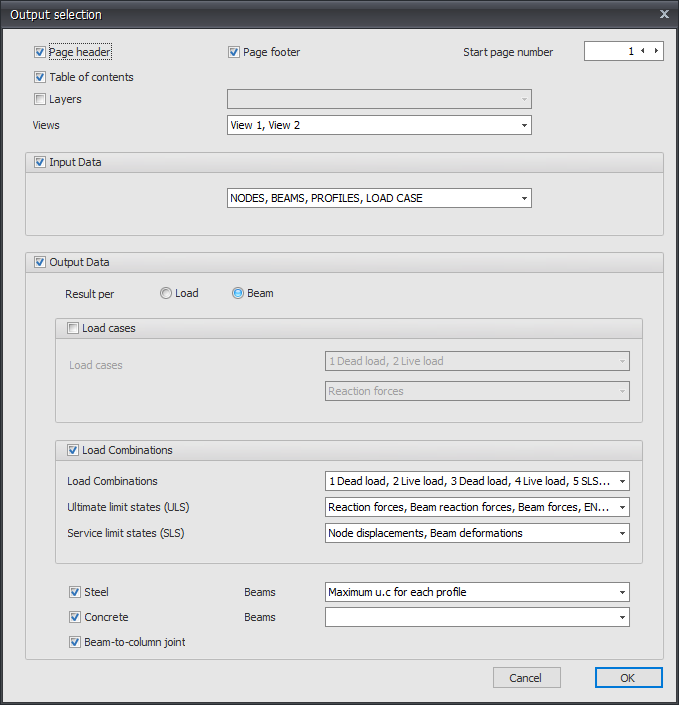Toggle the Steel checkbox

[x=75, y=592]
